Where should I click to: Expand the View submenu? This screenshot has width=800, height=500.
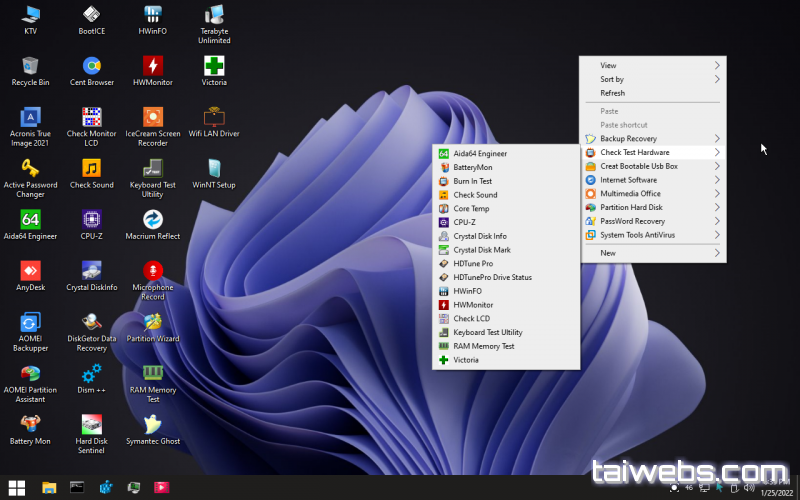651,65
